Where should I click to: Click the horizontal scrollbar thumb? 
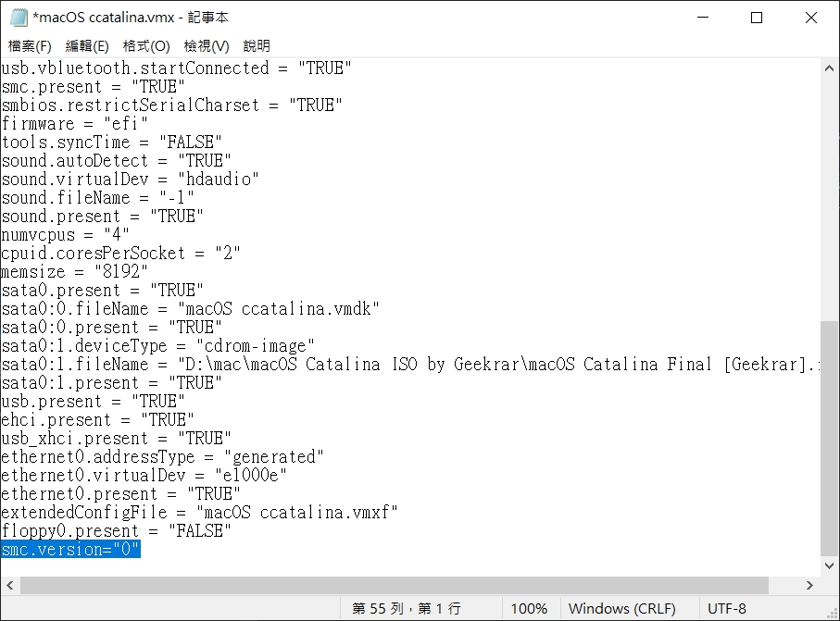pyautogui.click(x=394, y=586)
